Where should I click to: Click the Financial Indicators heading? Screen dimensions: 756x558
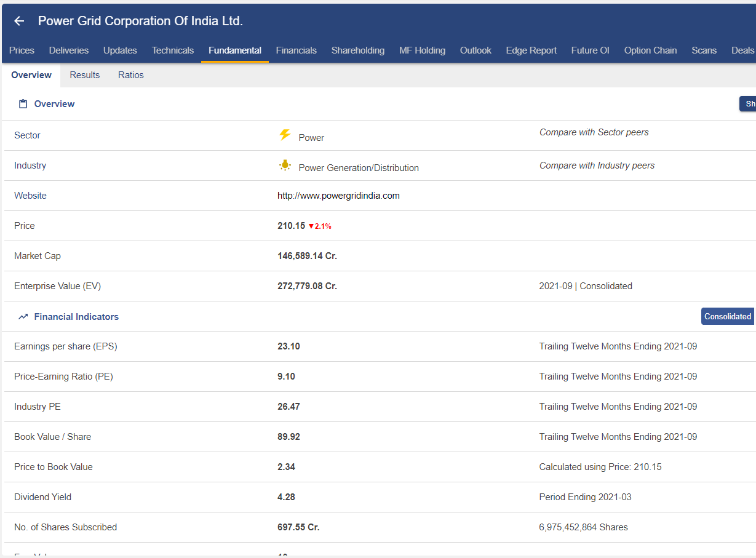[x=76, y=317]
